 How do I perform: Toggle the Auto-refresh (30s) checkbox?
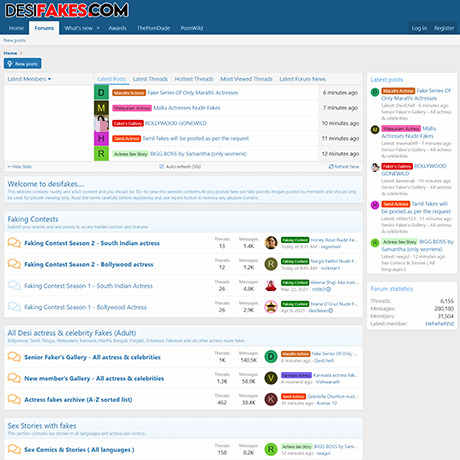[162, 166]
